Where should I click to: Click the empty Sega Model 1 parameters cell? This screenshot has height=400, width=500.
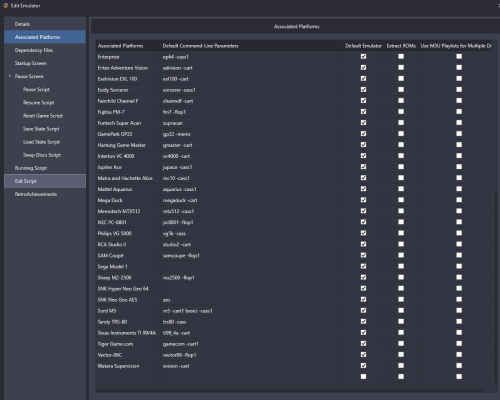tap(252, 266)
